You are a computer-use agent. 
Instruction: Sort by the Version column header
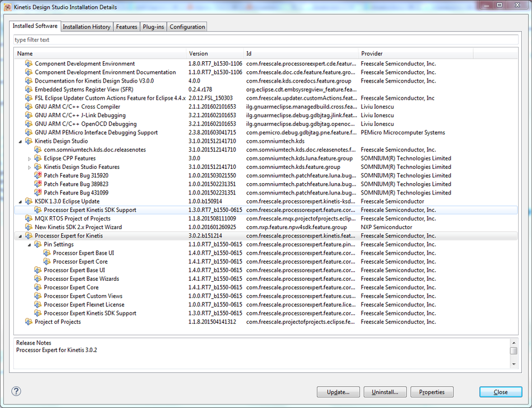click(x=215, y=54)
